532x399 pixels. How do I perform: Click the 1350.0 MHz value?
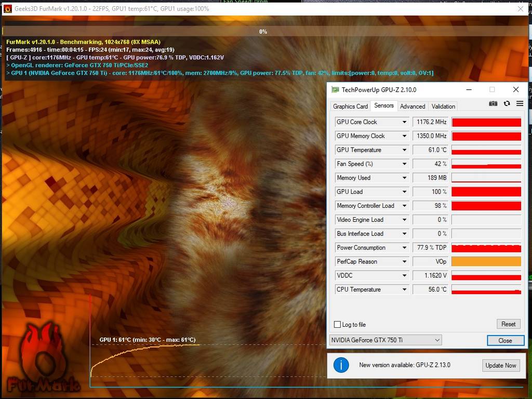[x=430, y=136]
